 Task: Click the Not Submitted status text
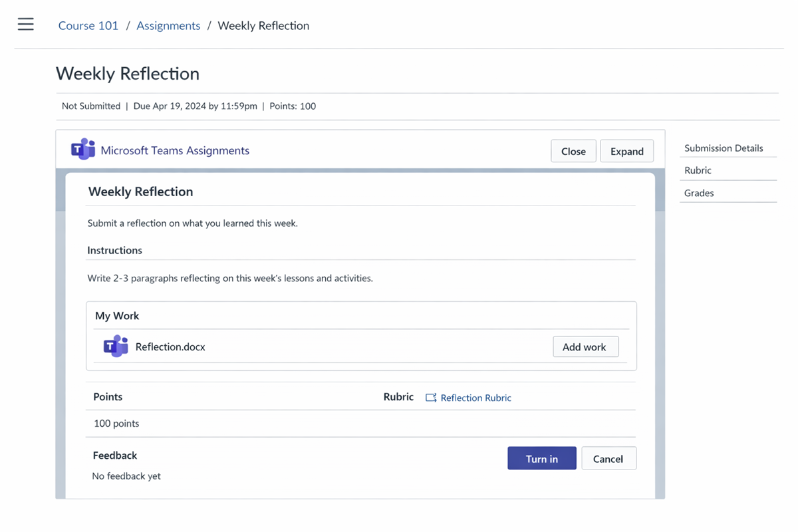pyautogui.click(x=91, y=106)
